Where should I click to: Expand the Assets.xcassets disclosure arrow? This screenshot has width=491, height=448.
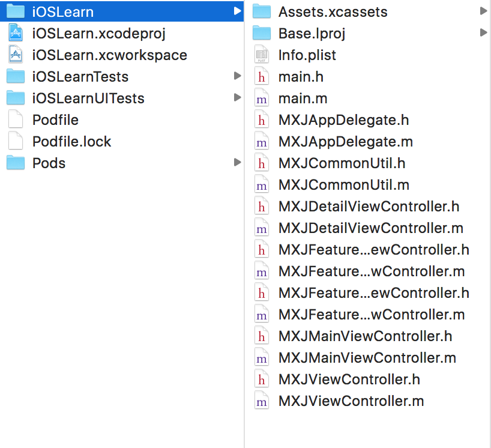pyautogui.click(x=483, y=11)
